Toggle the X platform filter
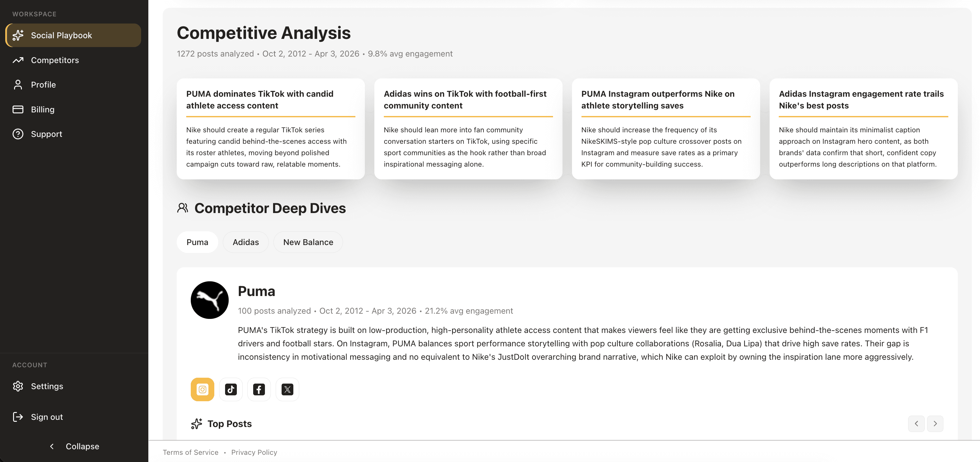980x462 pixels. coord(287,389)
